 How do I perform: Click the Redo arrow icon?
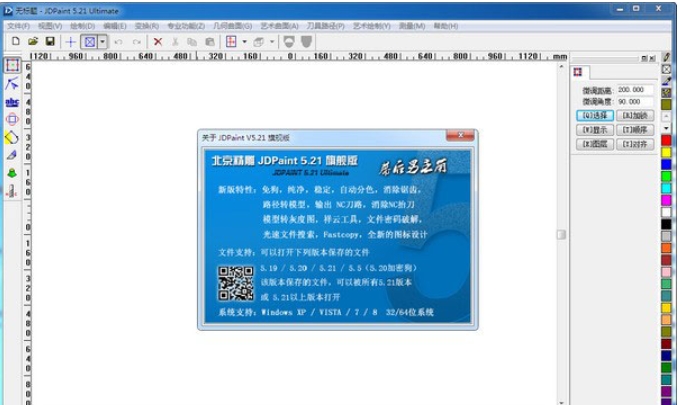point(137,42)
